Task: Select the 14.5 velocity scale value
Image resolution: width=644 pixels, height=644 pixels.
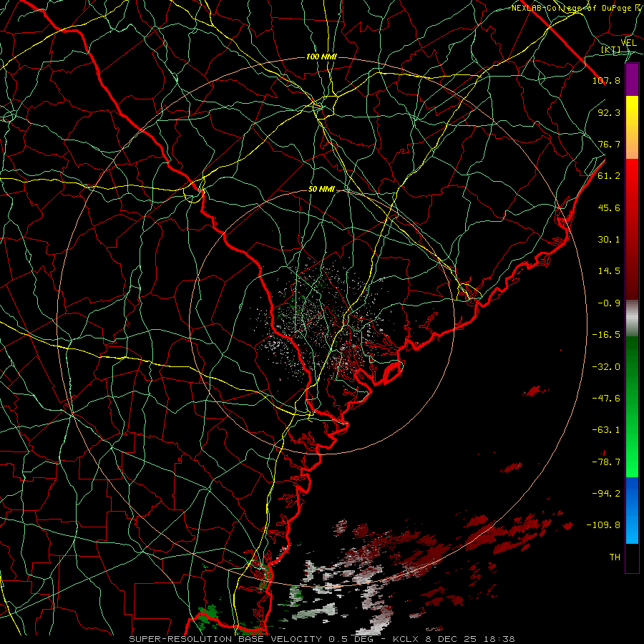Action: [x=609, y=271]
